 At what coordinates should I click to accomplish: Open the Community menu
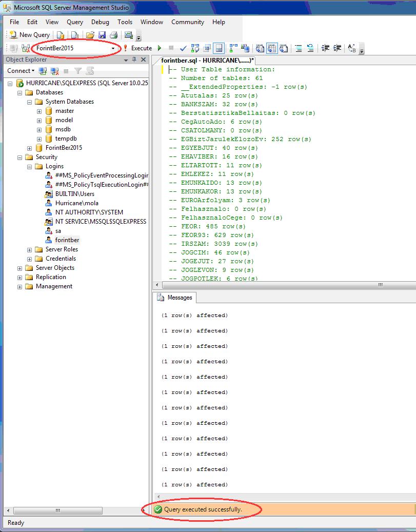[x=188, y=22]
